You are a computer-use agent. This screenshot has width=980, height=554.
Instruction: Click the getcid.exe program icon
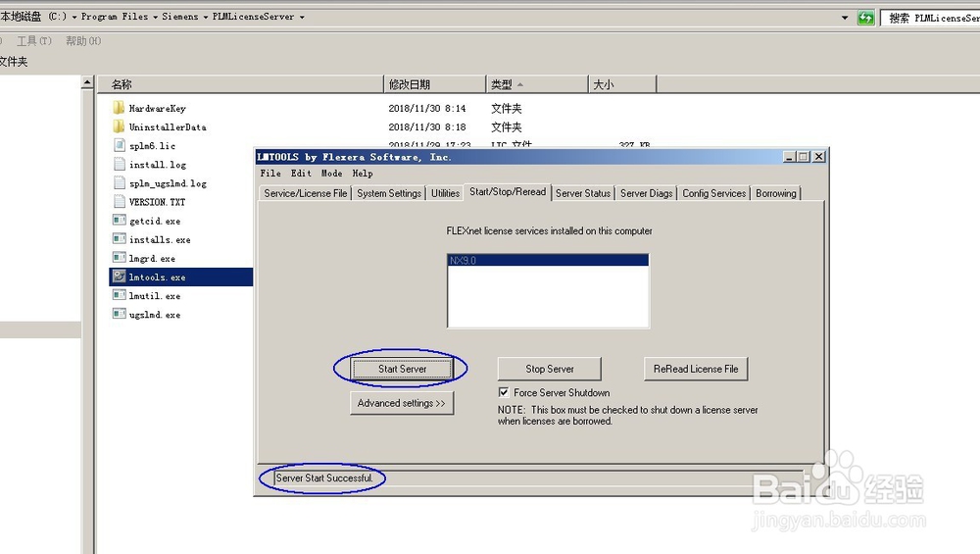(x=119, y=220)
